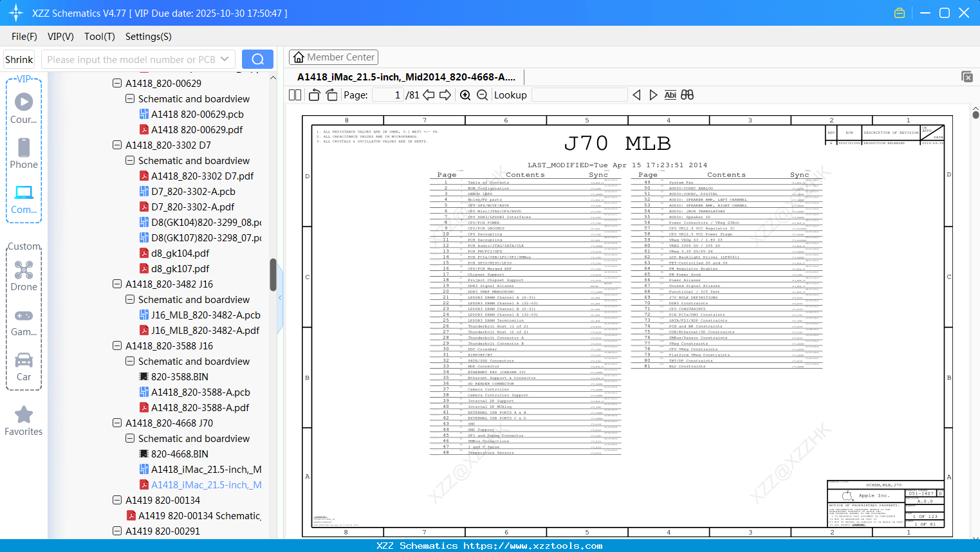
Task: Select the Phone category icon
Action: point(24,153)
